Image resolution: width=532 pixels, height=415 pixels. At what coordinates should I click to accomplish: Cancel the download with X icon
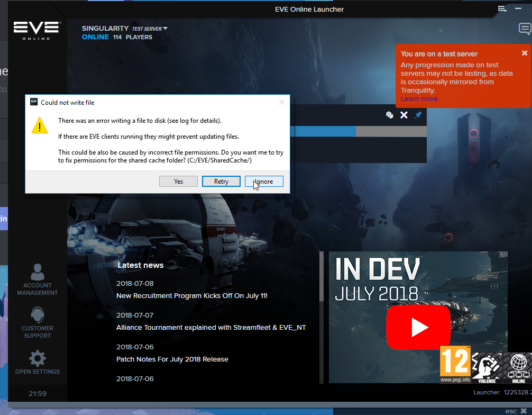pyautogui.click(x=403, y=115)
